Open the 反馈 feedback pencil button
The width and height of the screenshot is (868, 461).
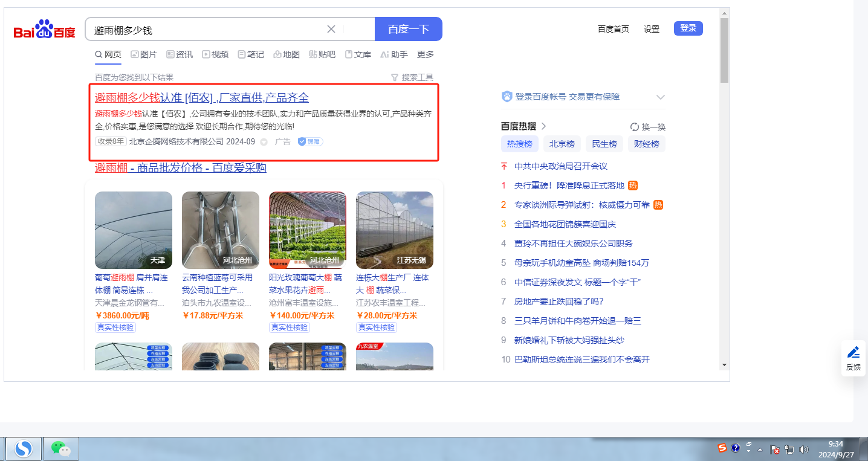[x=853, y=358]
